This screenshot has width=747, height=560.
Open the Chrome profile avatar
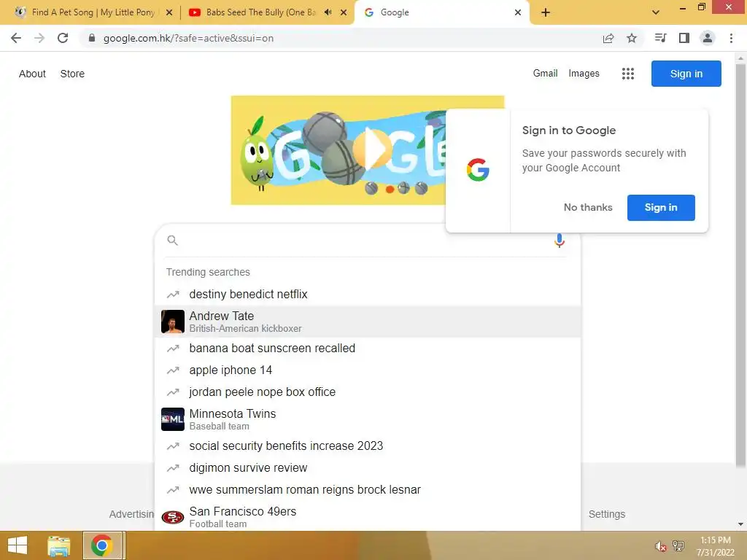(x=708, y=38)
